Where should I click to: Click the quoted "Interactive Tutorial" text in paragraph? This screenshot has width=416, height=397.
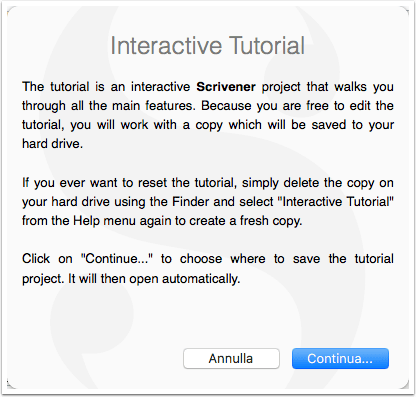338,202
